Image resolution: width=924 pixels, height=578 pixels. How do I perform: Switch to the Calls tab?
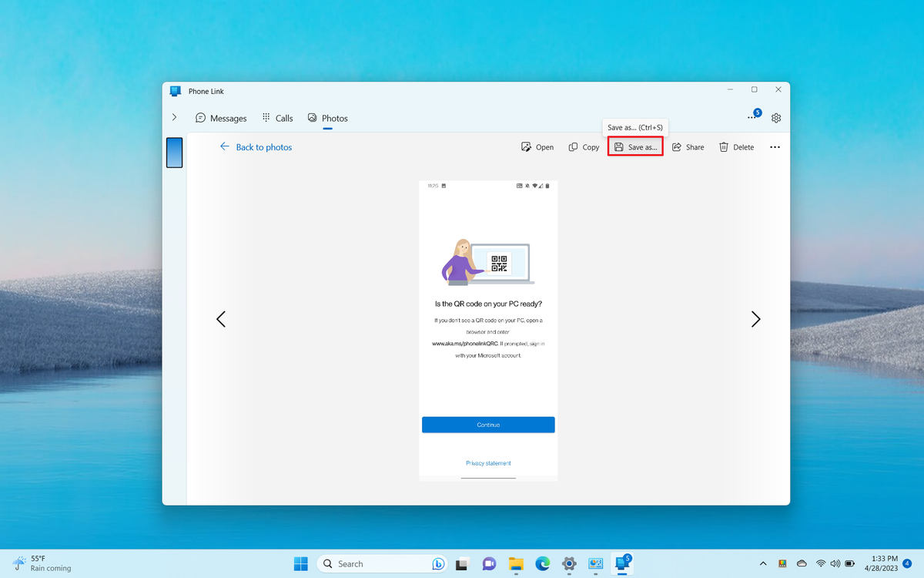click(x=277, y=118)
